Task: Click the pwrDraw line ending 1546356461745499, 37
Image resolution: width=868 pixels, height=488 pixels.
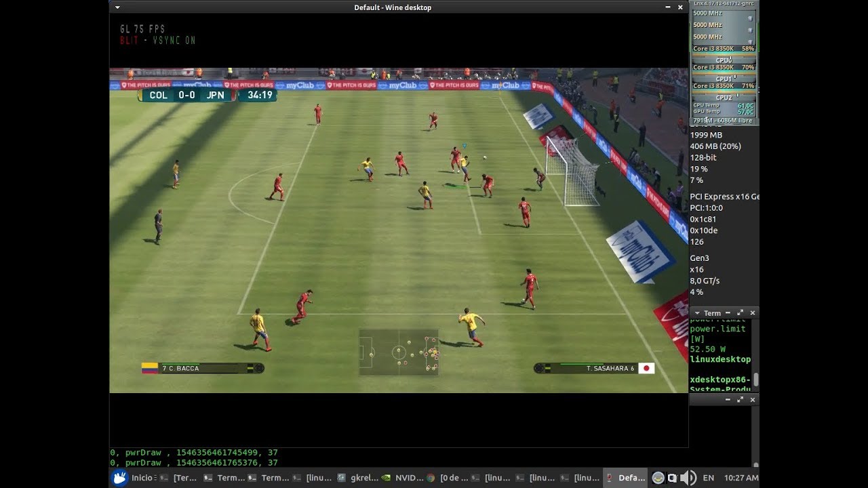Action: click(x=194, y=453)
